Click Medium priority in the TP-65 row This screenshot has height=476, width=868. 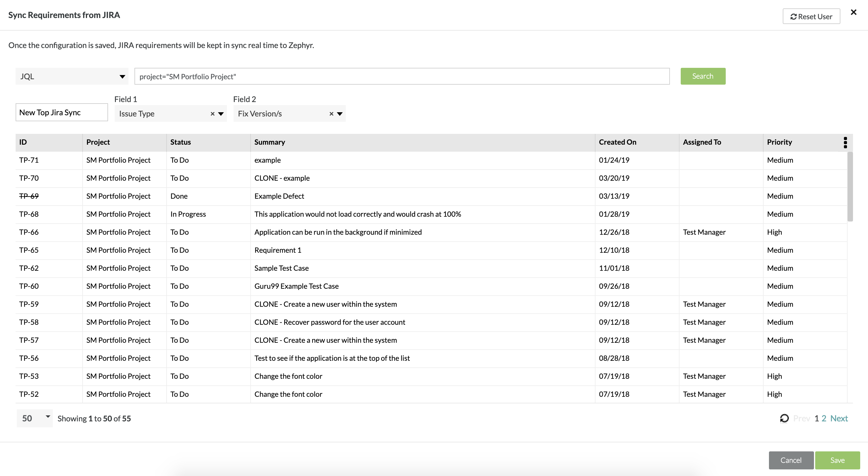[780, 250]
